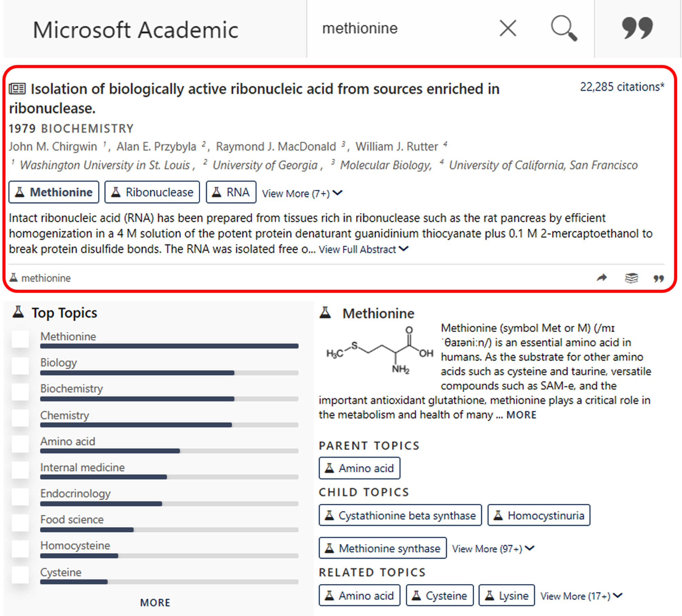This screenshot has height=616, width=682.
Task: Tick the Chemistry topic checkbox
Action: [20, 418]
